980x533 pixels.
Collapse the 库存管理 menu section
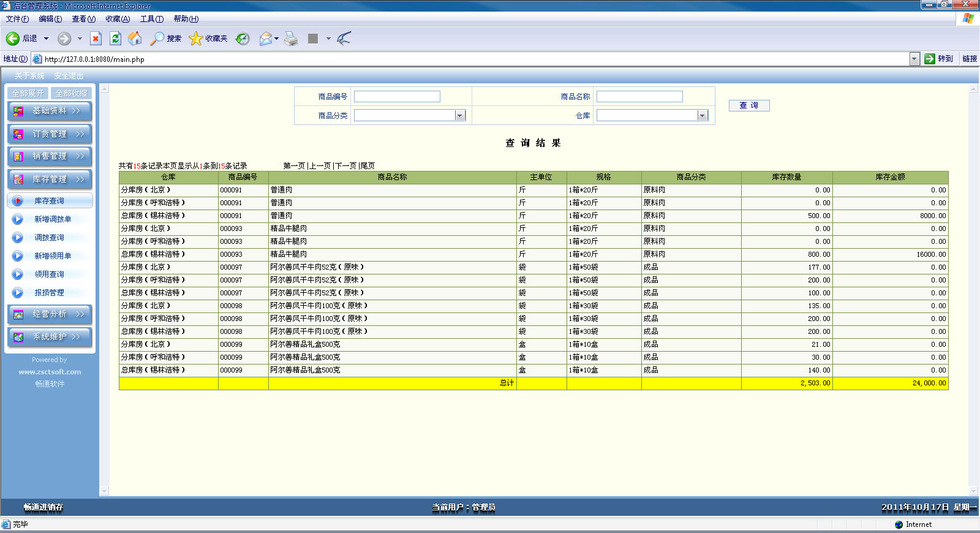point(50,179)
